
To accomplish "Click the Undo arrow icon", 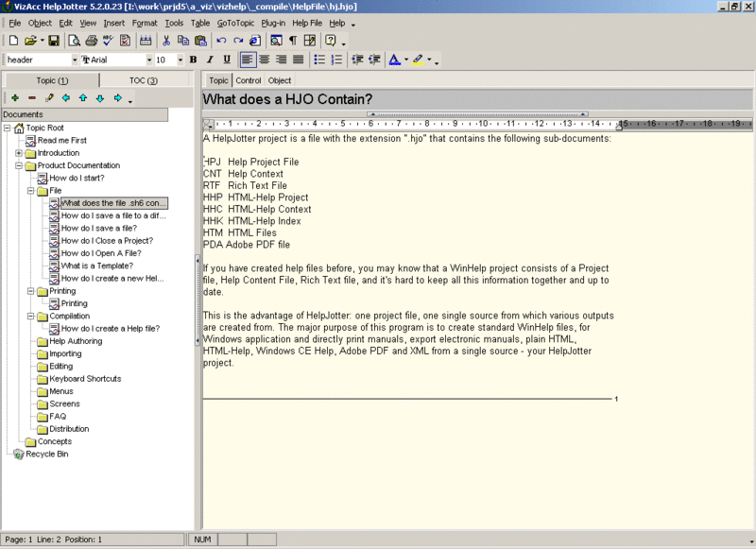I will [221, 41].
